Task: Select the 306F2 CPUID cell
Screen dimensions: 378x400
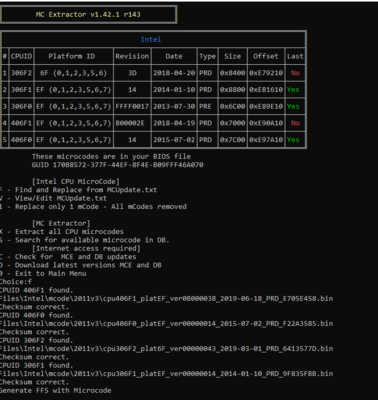Action: 21,73
